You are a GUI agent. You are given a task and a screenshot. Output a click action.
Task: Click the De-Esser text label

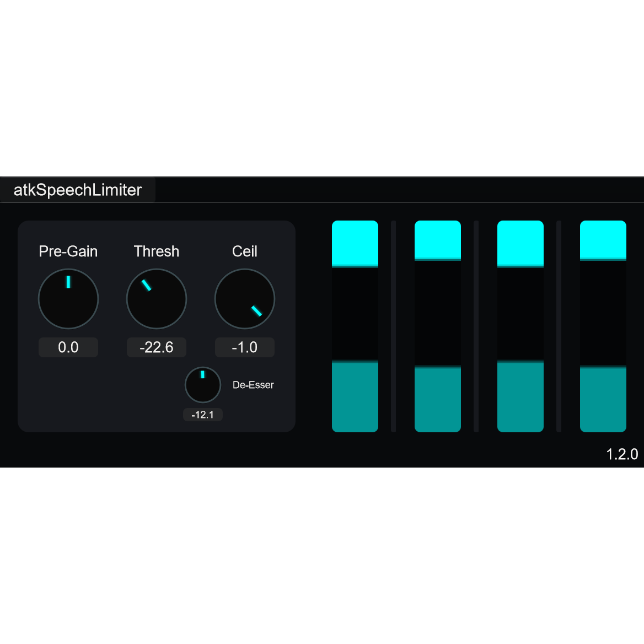pyautogui.click(x=253, y=385)
